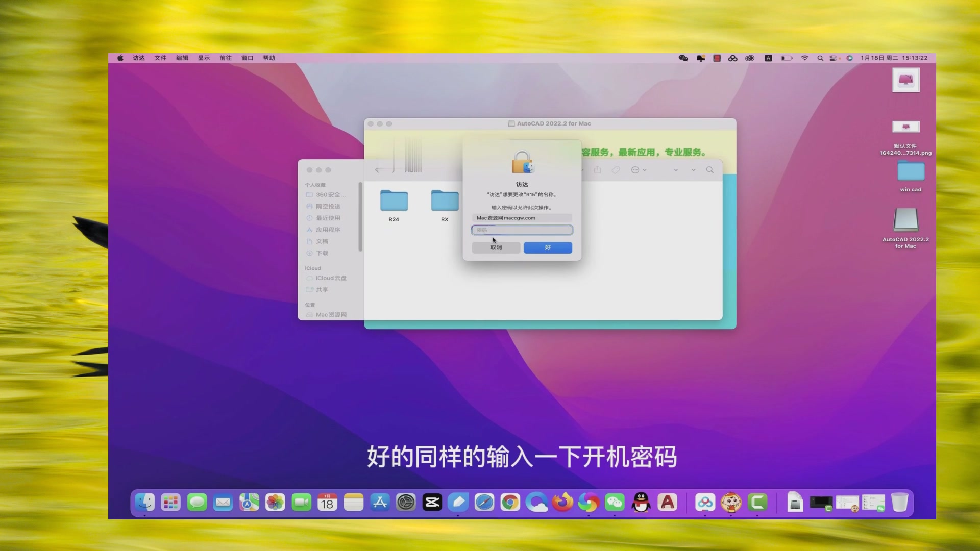Image resolution: width=980 pixels, height=551 pixels.
Task: Open FaceTime from the Dock
Action: point(301,503)
